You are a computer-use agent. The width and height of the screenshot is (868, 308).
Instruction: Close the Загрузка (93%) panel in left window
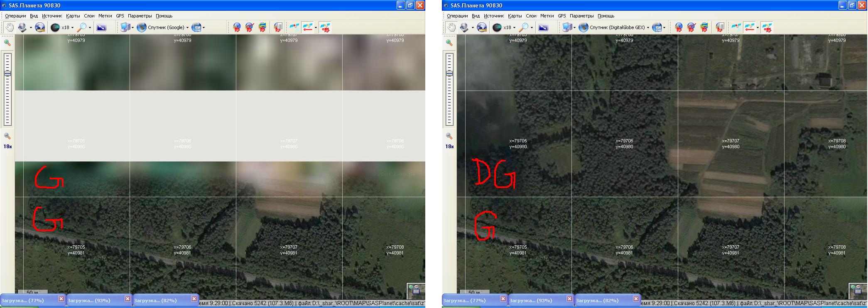tap(128, 298)
